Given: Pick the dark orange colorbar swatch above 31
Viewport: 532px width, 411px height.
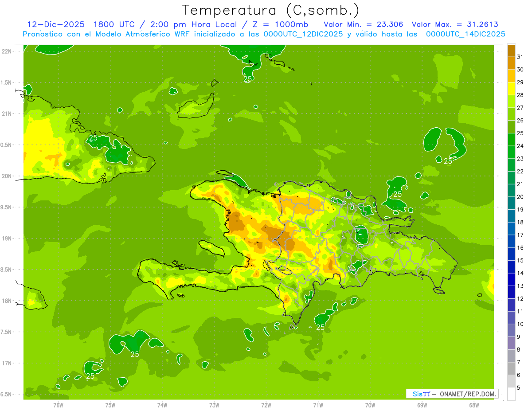Looking at the screenshot, I should [x=511, y=51].
